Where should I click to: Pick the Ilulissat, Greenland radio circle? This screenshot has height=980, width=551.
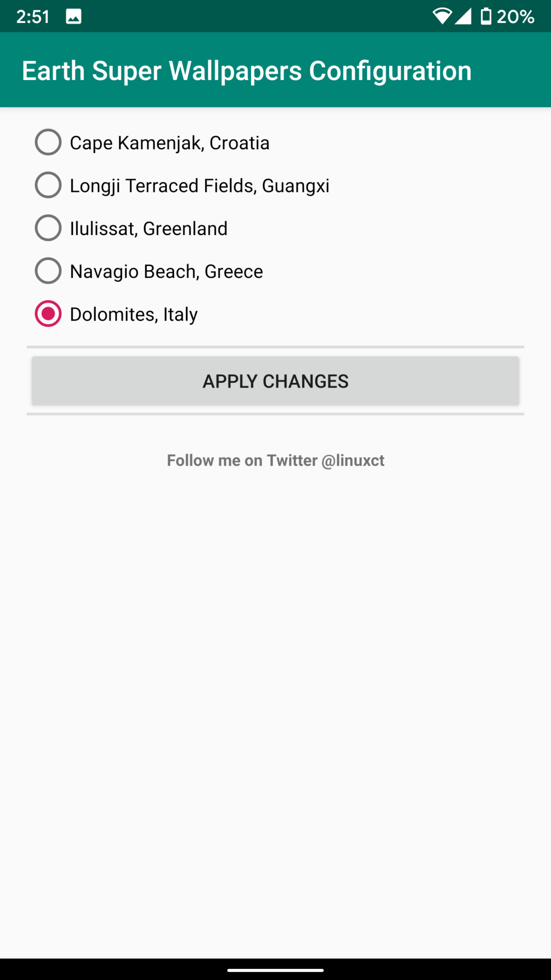pos(48,228)
